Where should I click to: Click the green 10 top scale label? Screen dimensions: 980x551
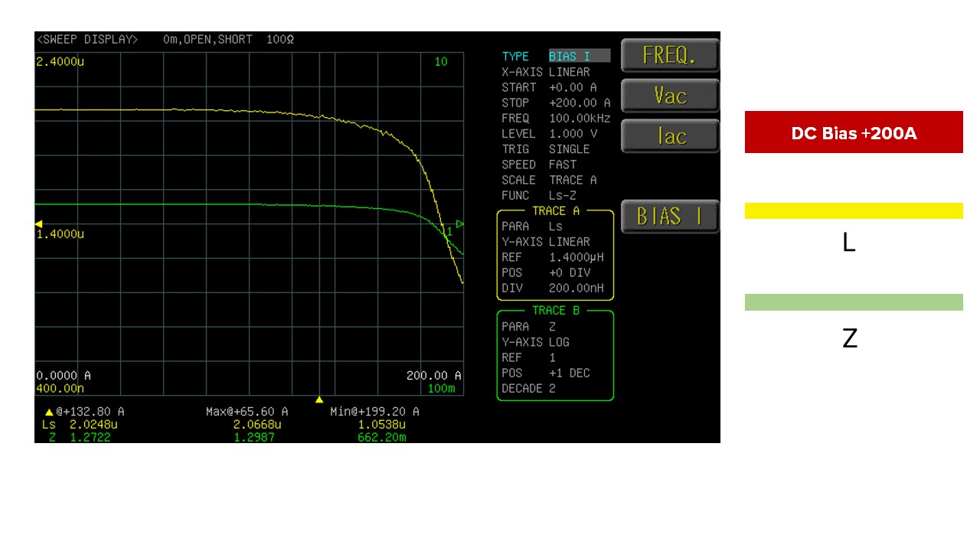pyautogui.click(x=441, y=61)
